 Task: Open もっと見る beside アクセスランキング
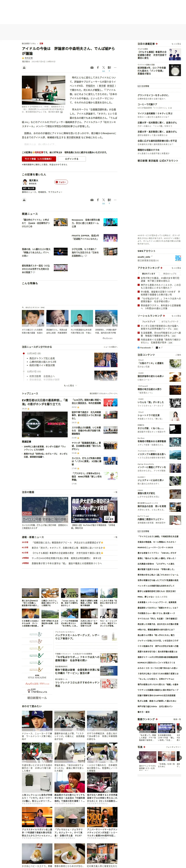(176, 268)
